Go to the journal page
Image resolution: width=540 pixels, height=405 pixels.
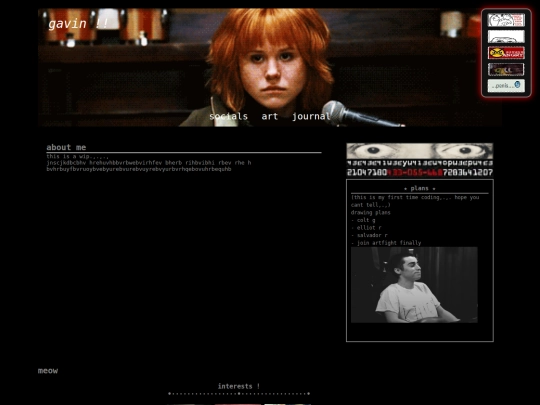[x=311, y=117]
